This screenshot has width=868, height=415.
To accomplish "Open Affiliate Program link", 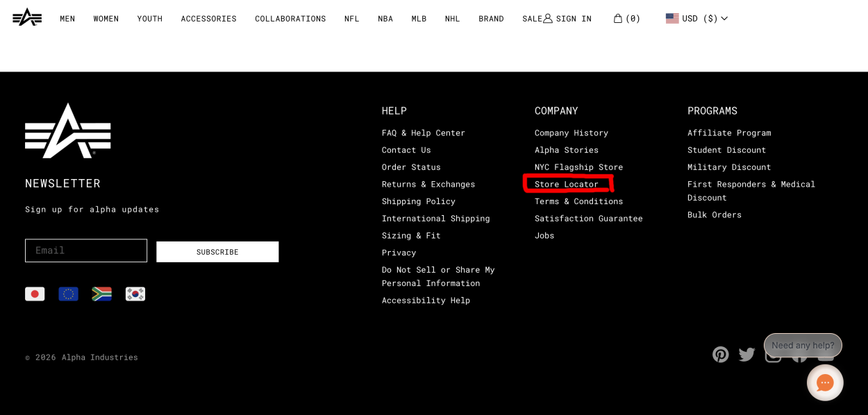I will [x=729, y=133].
